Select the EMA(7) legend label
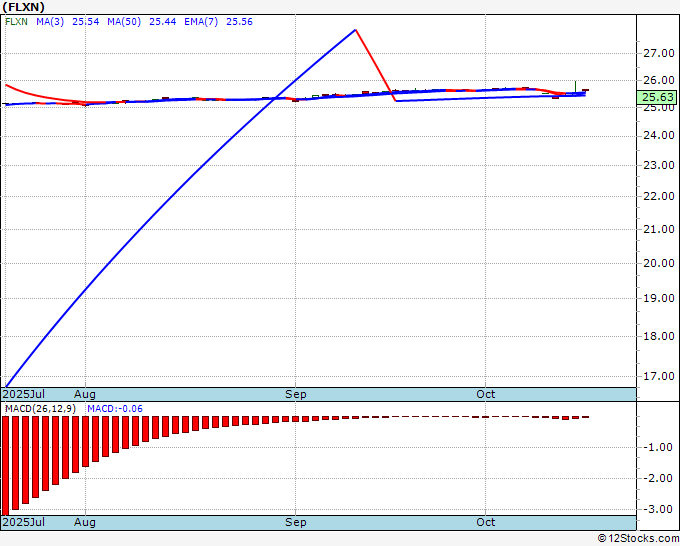This screenshot has height=546, width=680. (201, 22)
